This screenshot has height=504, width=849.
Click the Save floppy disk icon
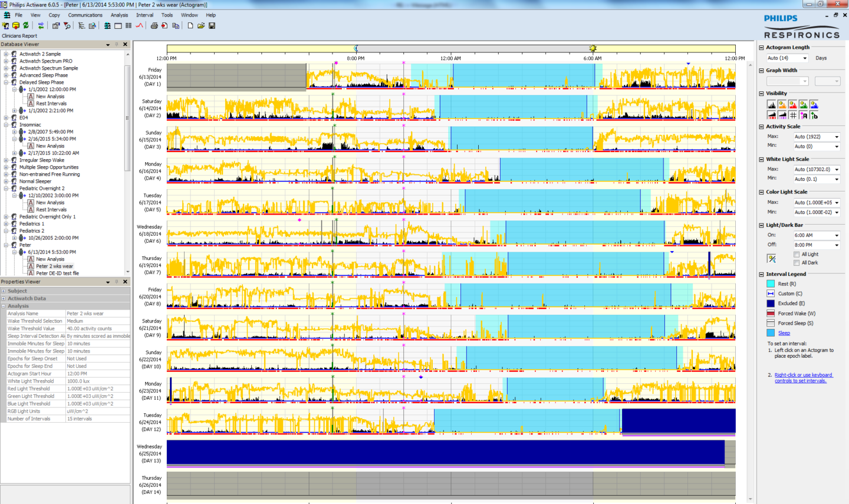(x=212, y=26)
